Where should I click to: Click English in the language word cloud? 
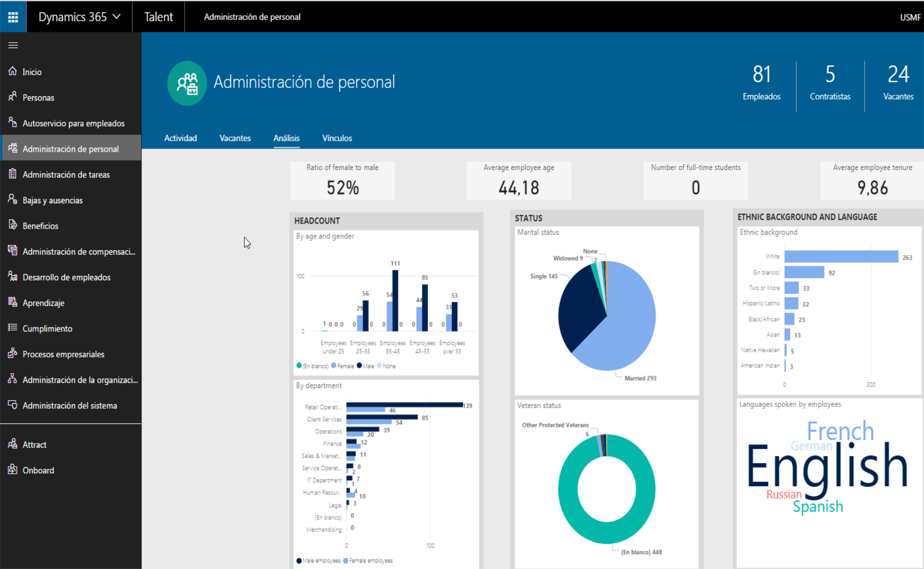pyautogui.click(x=827, y=469)
